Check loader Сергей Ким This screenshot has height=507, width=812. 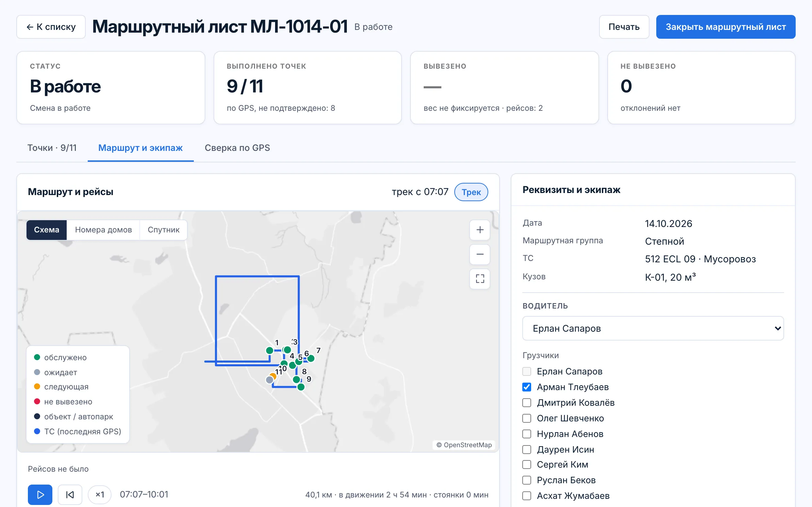click(527, 465)
